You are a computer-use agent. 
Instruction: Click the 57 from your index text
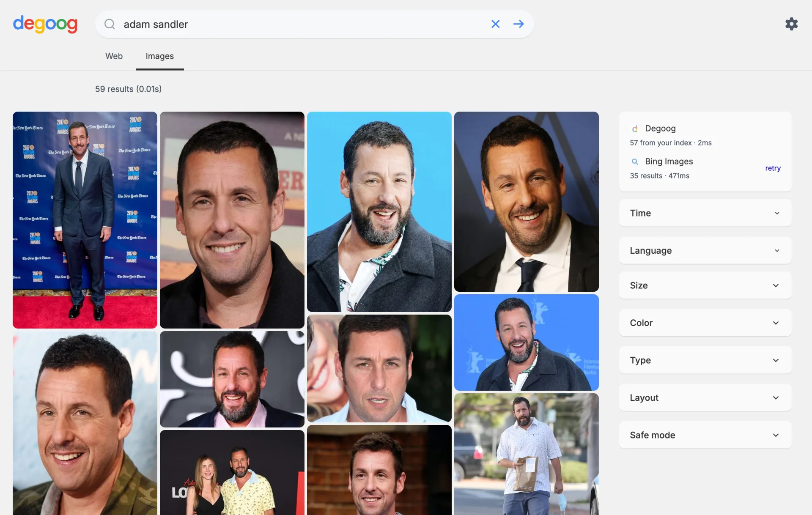click(x=670, y=143)
